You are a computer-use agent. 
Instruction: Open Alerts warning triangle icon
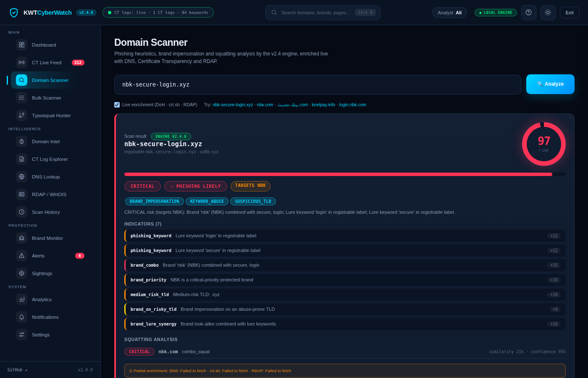(x=21, y=256)
